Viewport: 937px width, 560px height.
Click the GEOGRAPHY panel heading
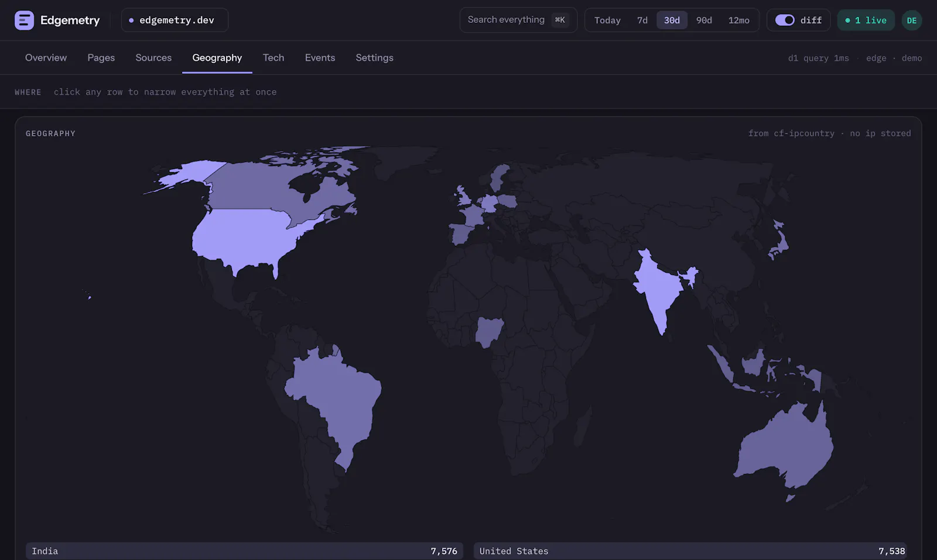[x=50, y=133]
